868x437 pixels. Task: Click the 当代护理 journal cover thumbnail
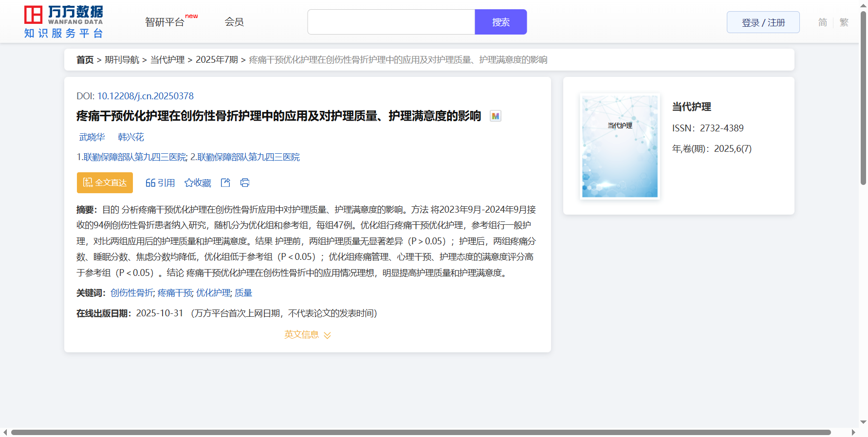pos(620,146)
